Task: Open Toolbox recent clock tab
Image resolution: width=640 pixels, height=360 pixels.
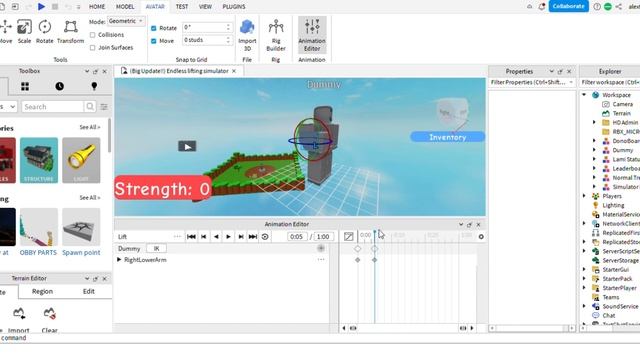Action: (x=60, y=86)
